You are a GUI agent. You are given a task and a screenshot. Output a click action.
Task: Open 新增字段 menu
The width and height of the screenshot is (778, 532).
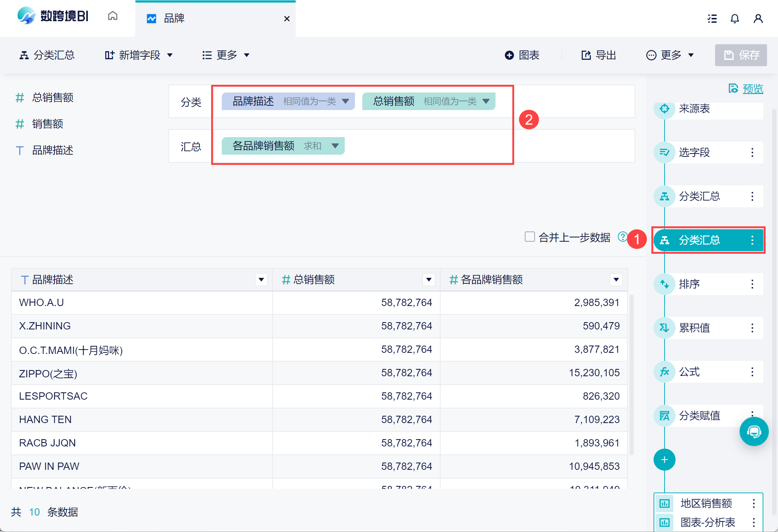pos(139,55)
